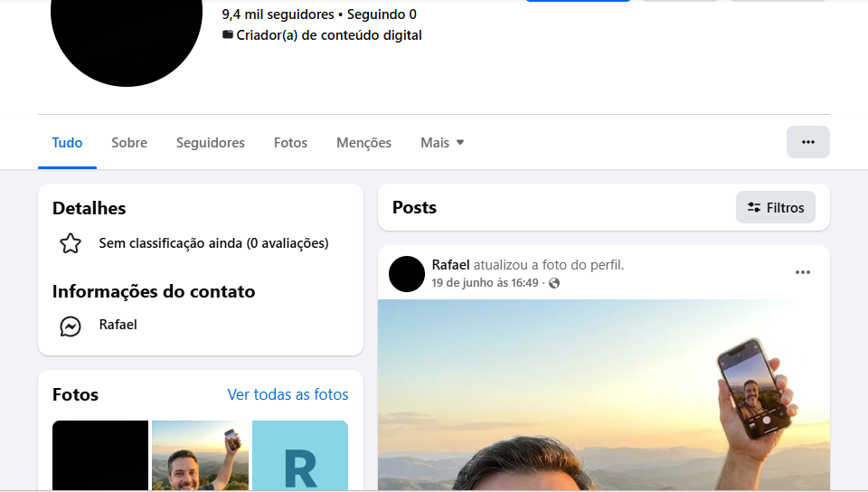The image size is (868, 492).
Task: Switch to the Sobre tab
Action: (x=129, y=143)
